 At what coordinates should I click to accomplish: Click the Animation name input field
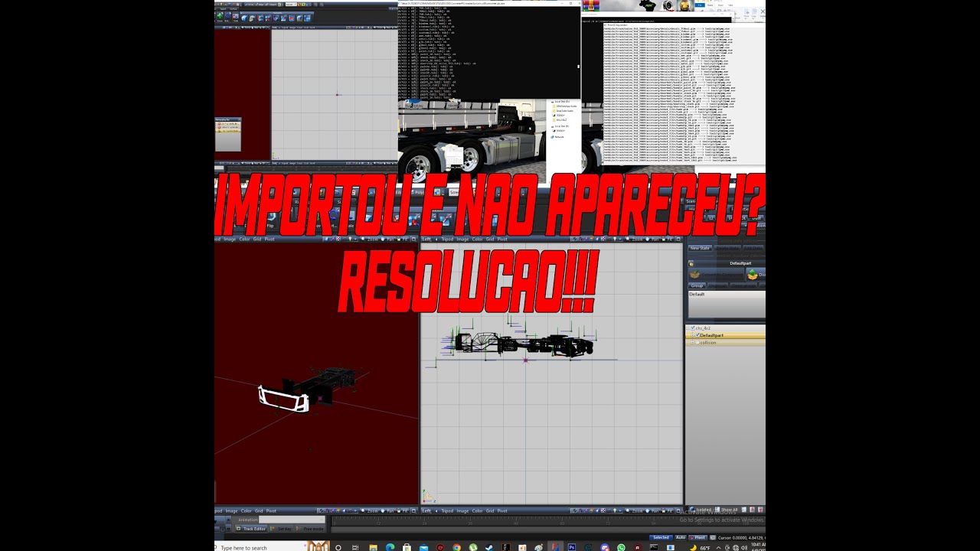[292, 520]
